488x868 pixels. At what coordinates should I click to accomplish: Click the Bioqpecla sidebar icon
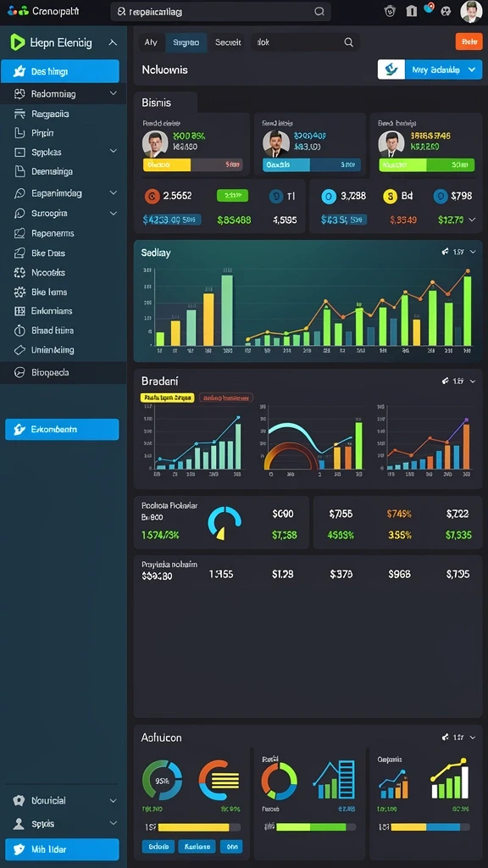coord(19,373)
